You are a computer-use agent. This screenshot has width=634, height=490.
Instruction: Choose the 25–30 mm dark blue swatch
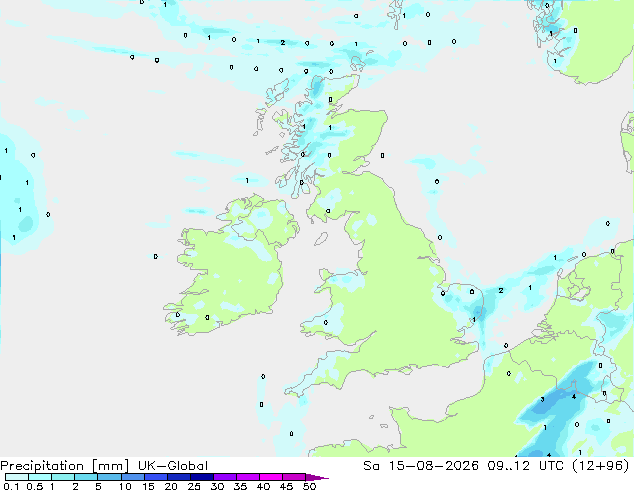point(201,477)
